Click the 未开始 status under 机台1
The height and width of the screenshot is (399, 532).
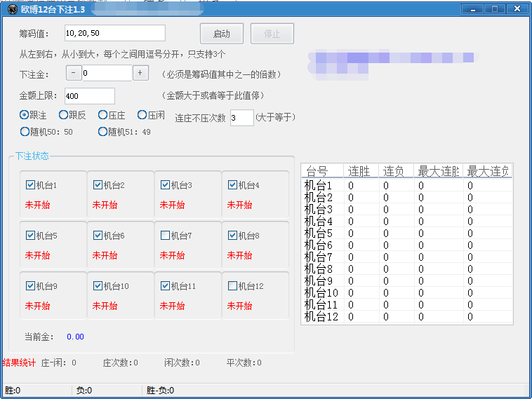[x=37, y=205]
